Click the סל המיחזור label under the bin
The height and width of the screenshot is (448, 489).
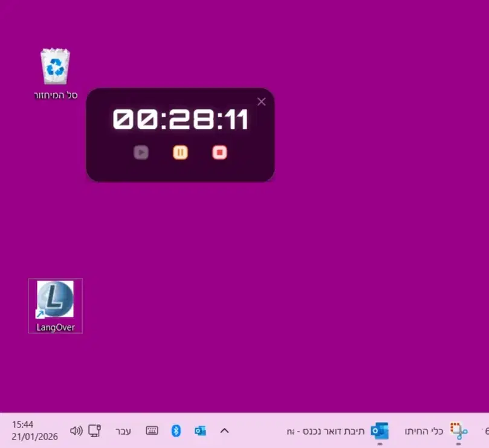[x=55, y=96]
